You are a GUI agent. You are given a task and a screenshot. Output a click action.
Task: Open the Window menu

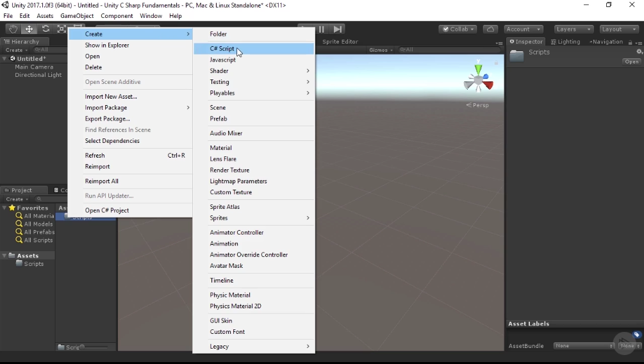point(151,15)
